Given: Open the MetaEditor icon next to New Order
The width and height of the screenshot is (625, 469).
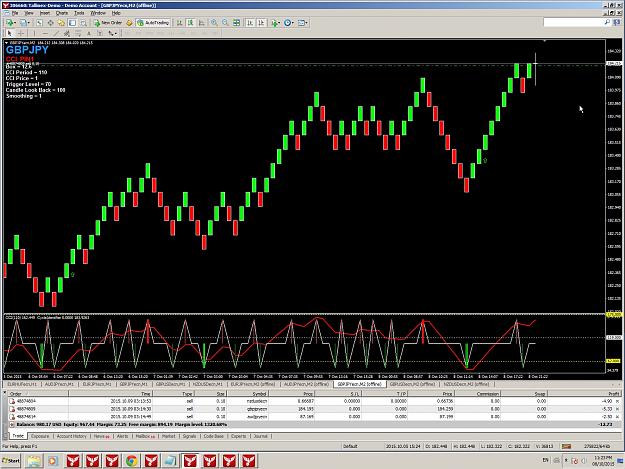Looking at the screenshot, I should point(129,23).
